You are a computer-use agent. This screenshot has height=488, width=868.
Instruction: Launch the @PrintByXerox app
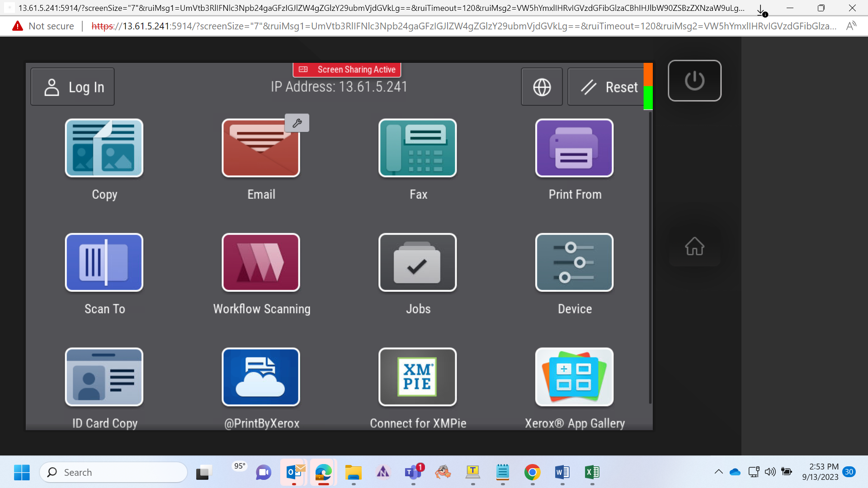(261, 377)
